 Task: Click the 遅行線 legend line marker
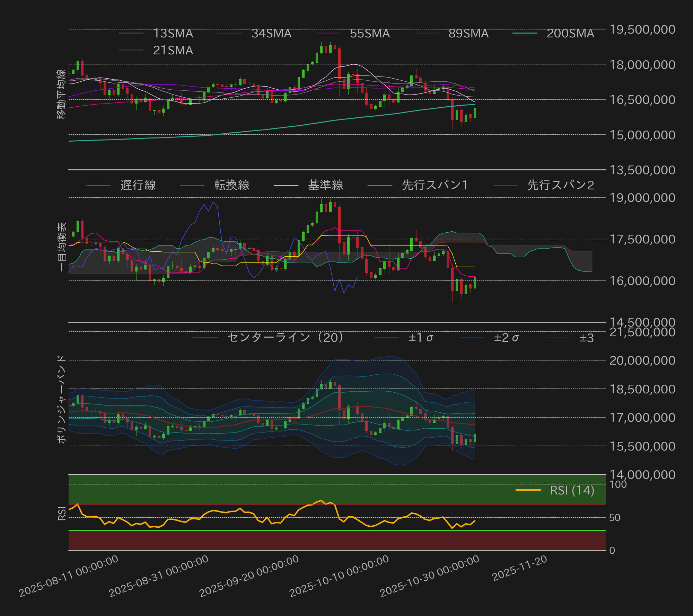click(99, 186)
